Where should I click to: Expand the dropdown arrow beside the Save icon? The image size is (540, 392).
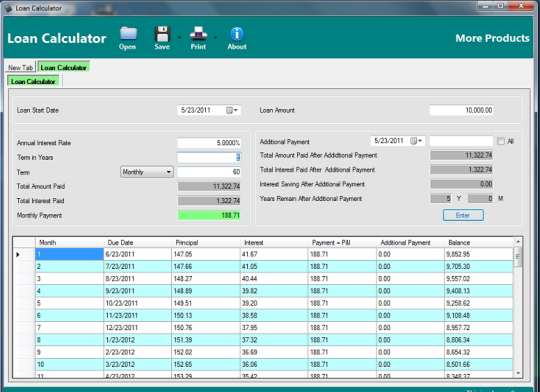coord(179,37)
